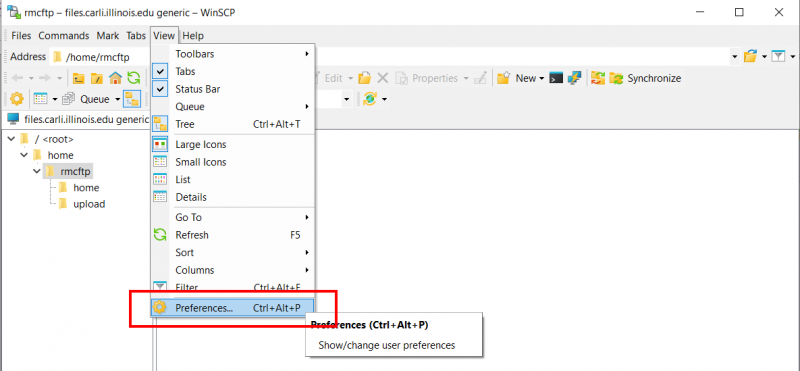The width and height of the screenshot is (800, 371).
Task: Open the transfer settings combo box dropdown
Action: coord(346,99)
